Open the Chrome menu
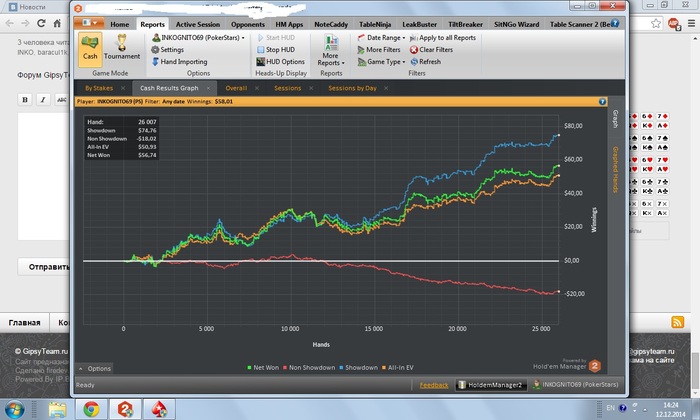 (x=691, y=23)
